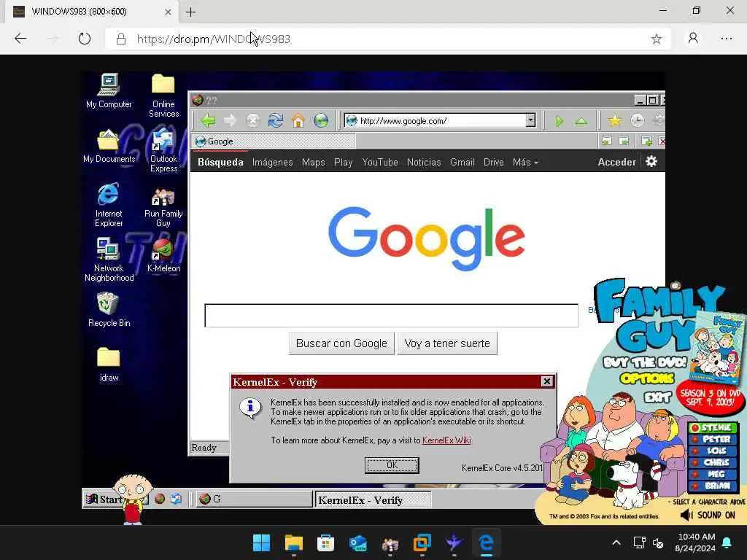Viewport: 747px width, 560px height.
Task: Open YouTube in Google navigation bar
Action: click(x=379, y=163)
